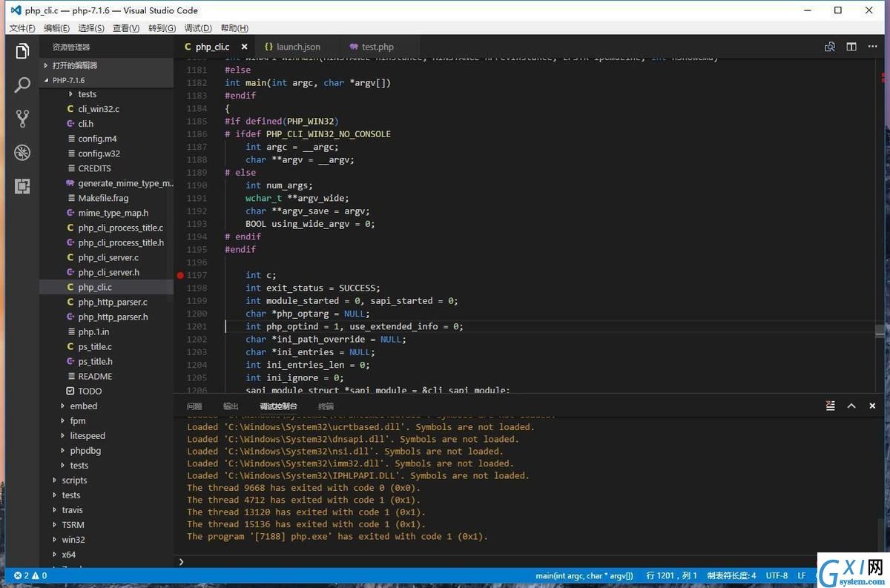
Task: Open ps_title.c file
Action: 106,346
